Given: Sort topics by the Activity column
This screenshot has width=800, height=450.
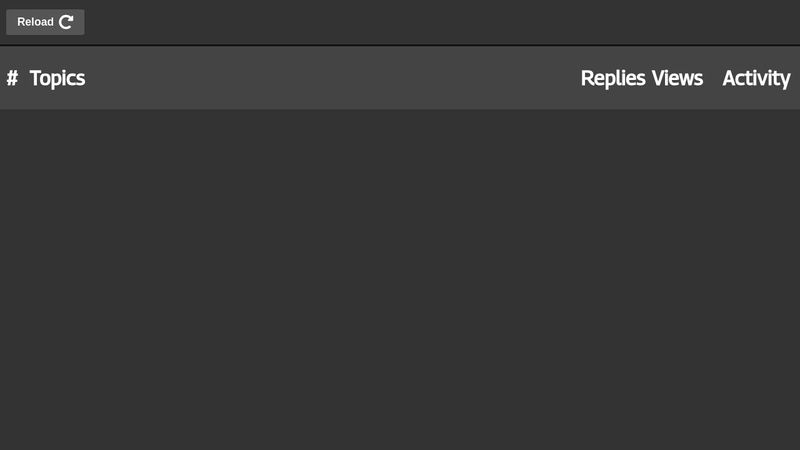Looking at the screenshot, I should point(756,78).
